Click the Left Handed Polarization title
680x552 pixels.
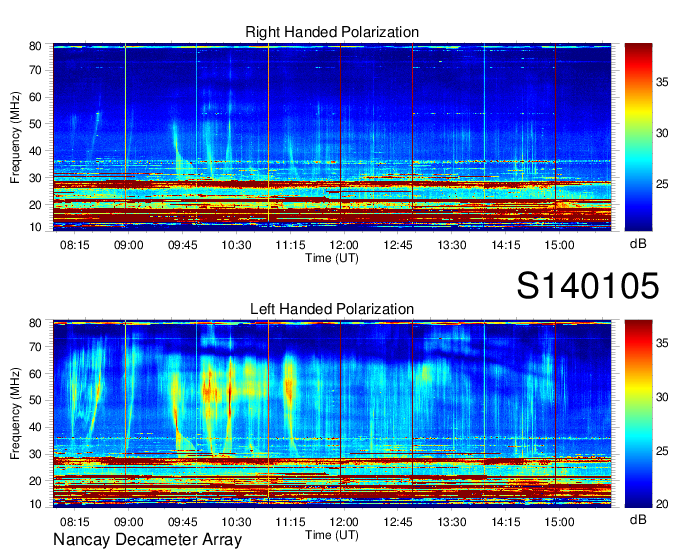tap(332, 309)
